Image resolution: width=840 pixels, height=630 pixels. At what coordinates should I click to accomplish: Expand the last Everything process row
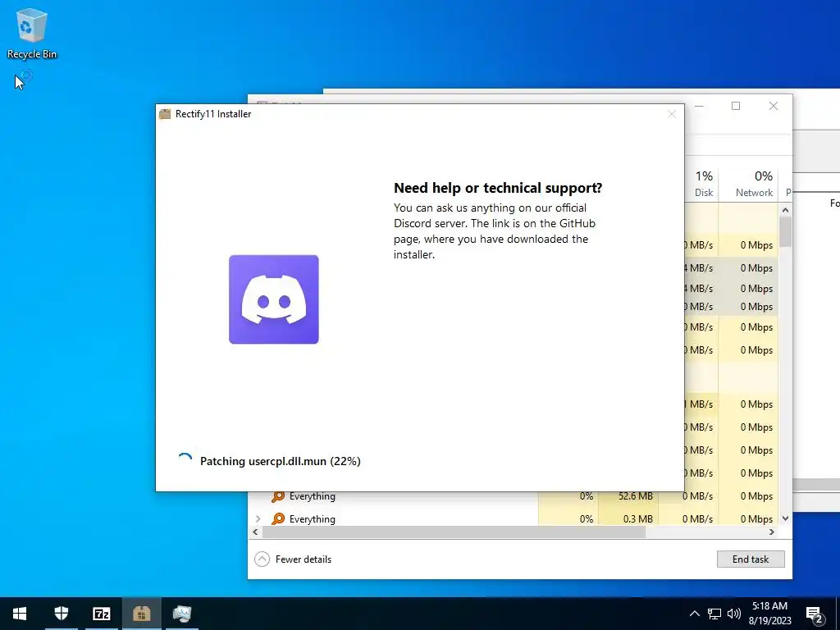tap(258, 518)
